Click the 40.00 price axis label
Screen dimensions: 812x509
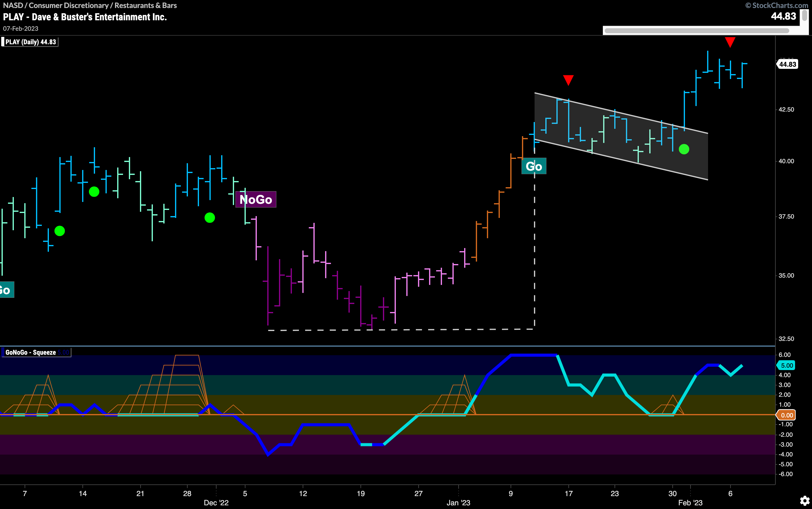coord(786,161)
